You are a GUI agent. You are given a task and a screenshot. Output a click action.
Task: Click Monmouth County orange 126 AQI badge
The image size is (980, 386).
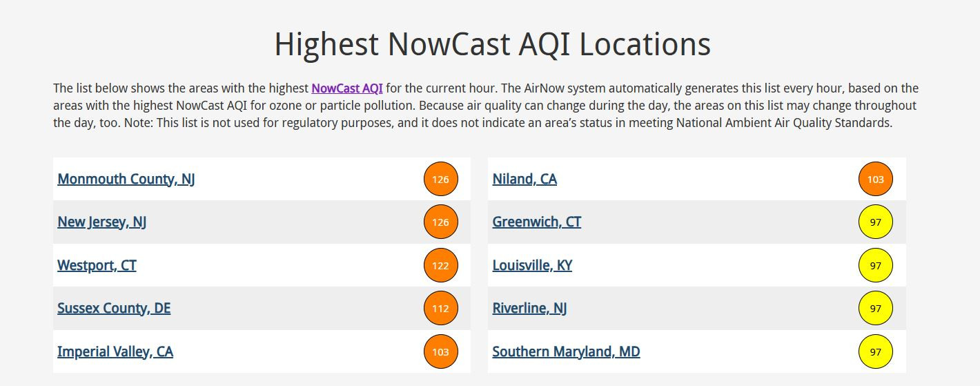tap(440, 180)
